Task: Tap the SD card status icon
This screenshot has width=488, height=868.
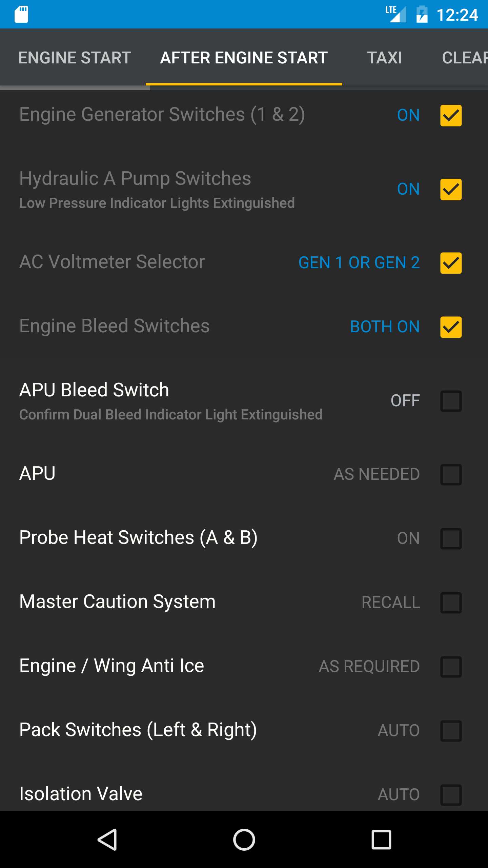Action: click(21, 14)
